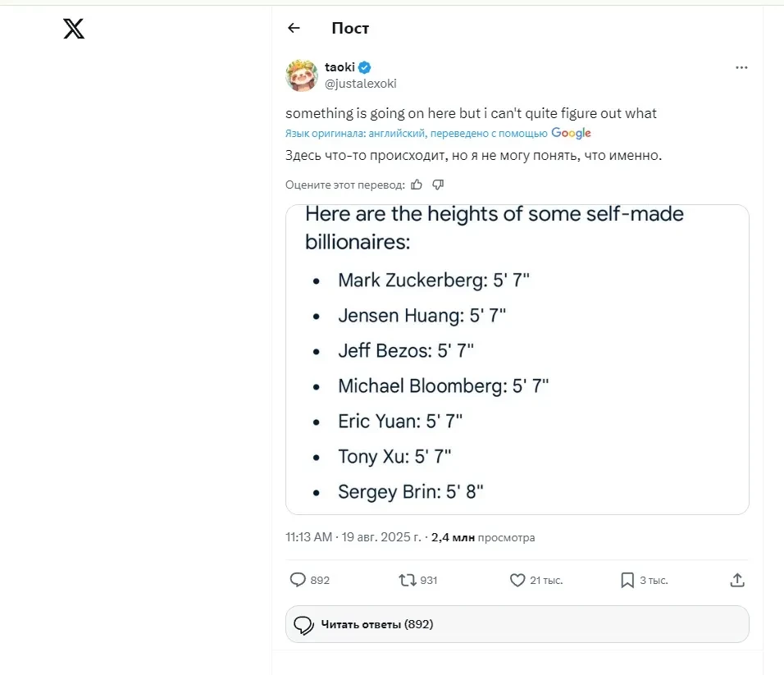Image resolution: width=784 pixels, height=675 pixels.
Task: Like the post with heart icon
Action: [517, 580]
